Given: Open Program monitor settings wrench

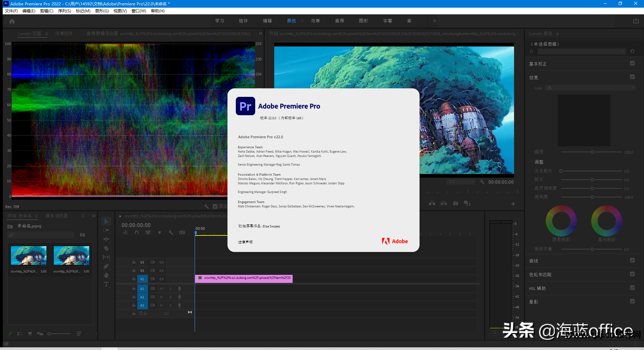Looking at the screenshot, I should [482, 182].
